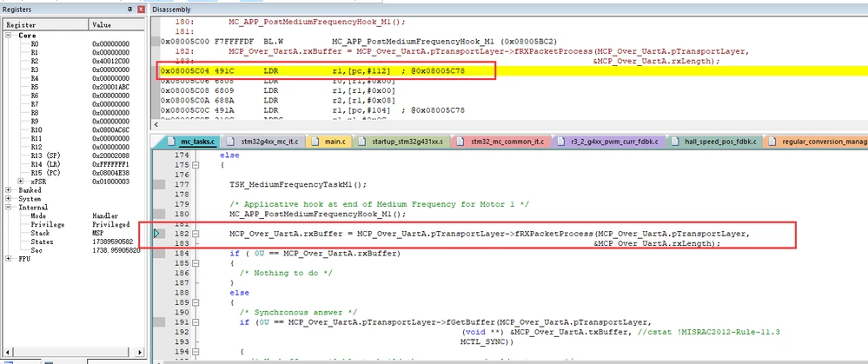
Task: Expand the xPSR register node
Action: pos(21,182)
